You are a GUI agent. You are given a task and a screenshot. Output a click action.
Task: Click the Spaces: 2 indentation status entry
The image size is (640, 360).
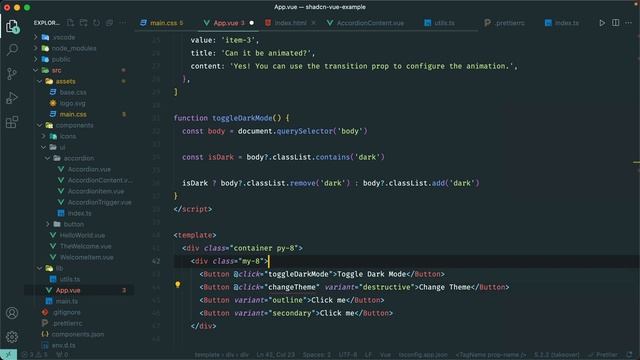coord(316,355)
